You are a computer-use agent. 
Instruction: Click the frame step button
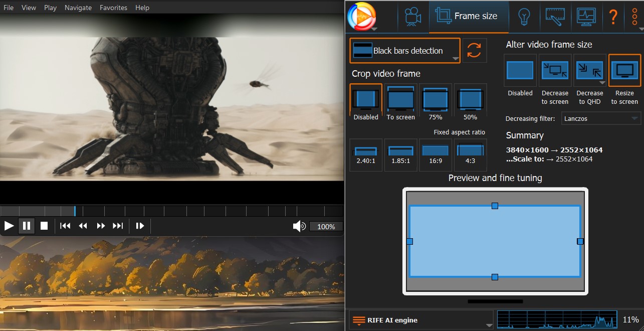point(140,226)
